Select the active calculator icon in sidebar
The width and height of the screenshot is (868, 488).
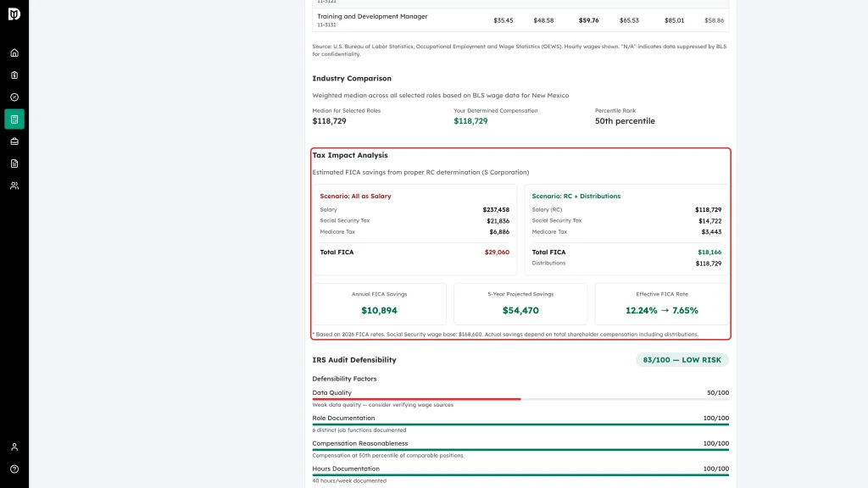point(14,119)
